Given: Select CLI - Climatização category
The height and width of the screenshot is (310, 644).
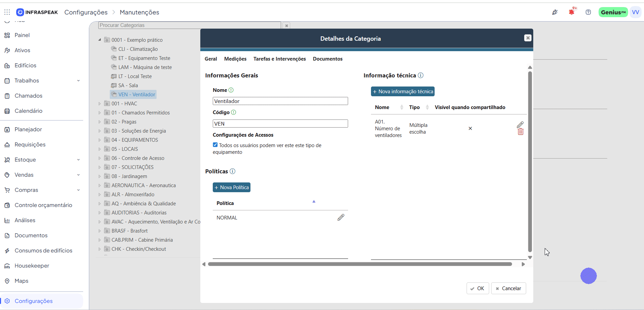Looking at the screenshot, I should pos(138,49).
